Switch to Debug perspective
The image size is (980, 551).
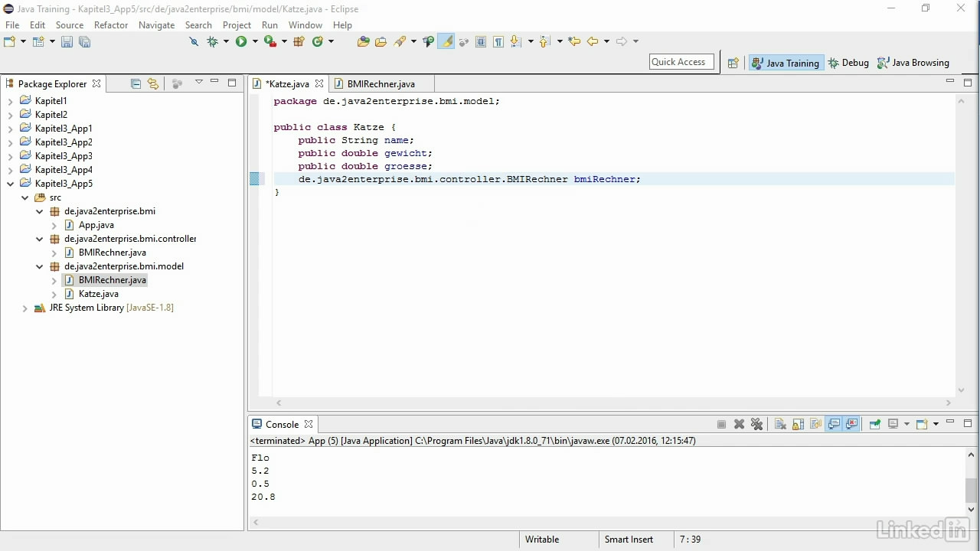(x=848, y=63)
